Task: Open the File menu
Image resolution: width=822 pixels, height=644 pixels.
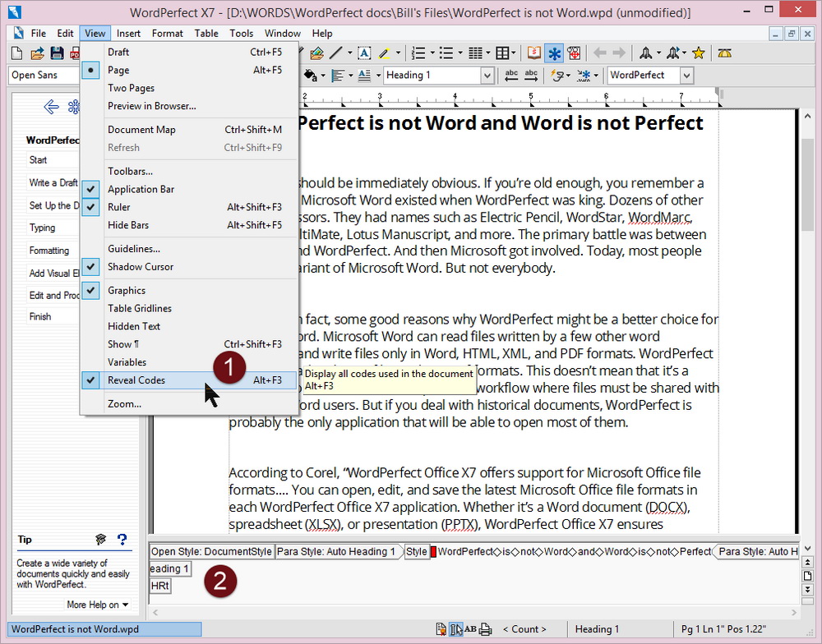Action: (39, 34)
